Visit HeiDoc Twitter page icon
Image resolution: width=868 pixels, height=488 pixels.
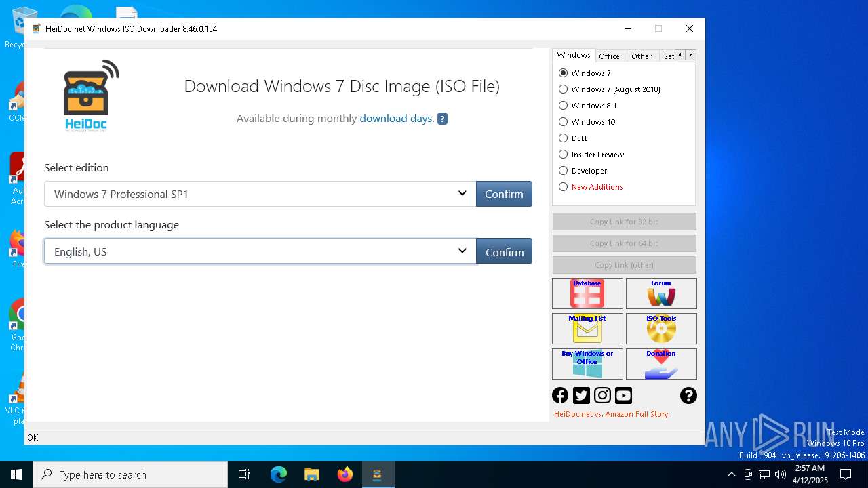[x=581, y=395]
